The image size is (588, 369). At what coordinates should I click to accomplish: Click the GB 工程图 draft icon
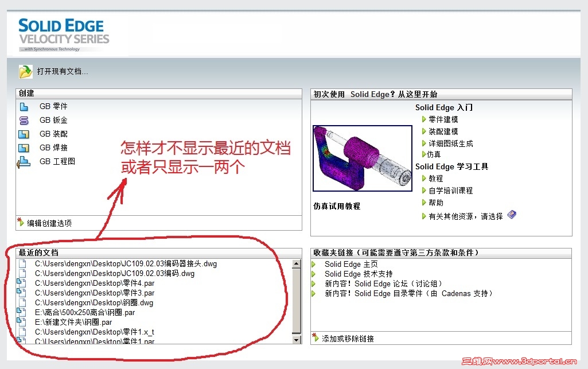(x=24, y=162)
